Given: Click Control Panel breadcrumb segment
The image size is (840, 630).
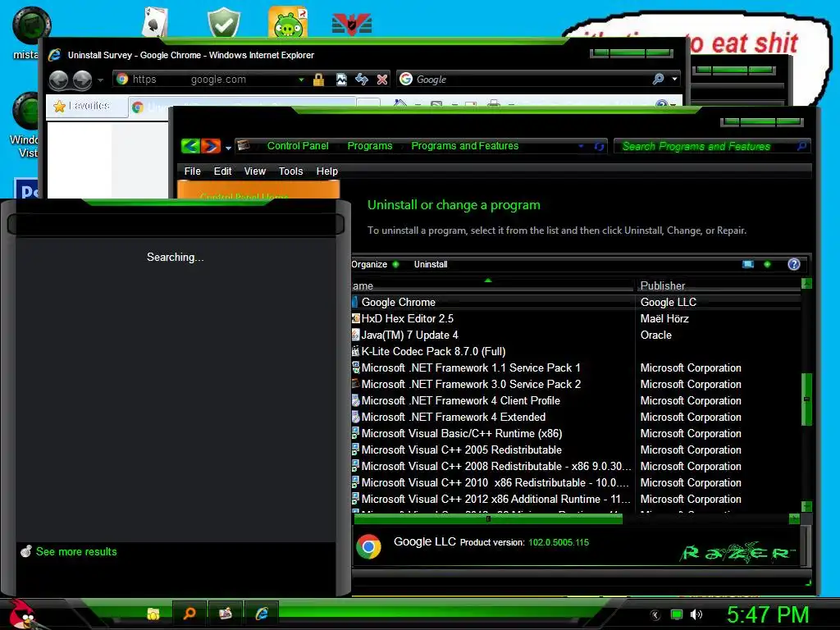Looking at the screenshot, I should pos(298,146).
